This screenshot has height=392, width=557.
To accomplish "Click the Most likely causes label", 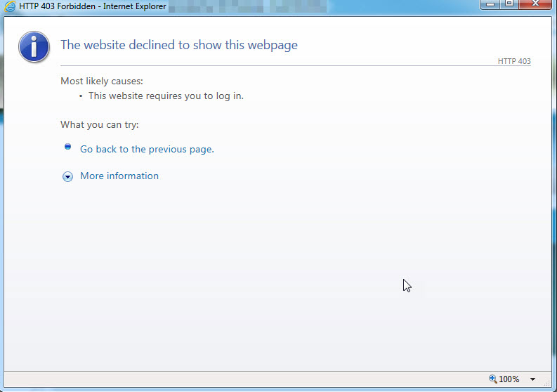I will coord(102,81).
